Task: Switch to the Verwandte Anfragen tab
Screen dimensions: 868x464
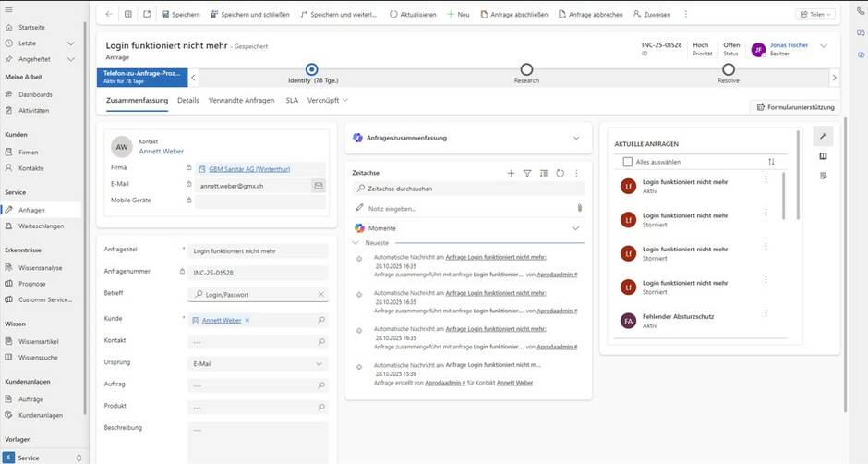Action: click(241, 101)
